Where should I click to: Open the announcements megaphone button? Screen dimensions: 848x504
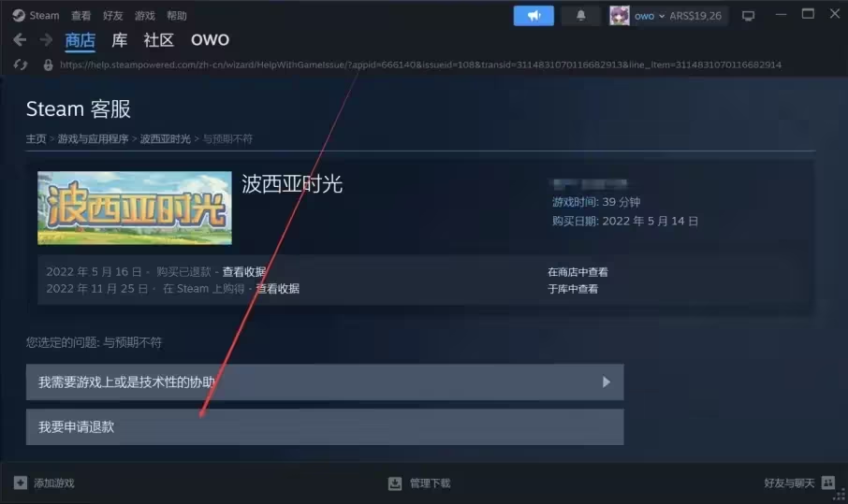pyautogui.click(x=534, y=16)
